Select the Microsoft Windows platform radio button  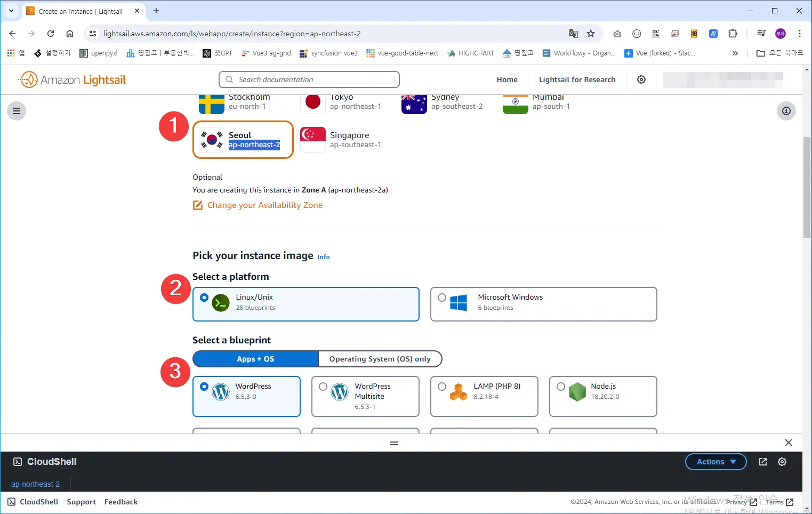point(442,298)
